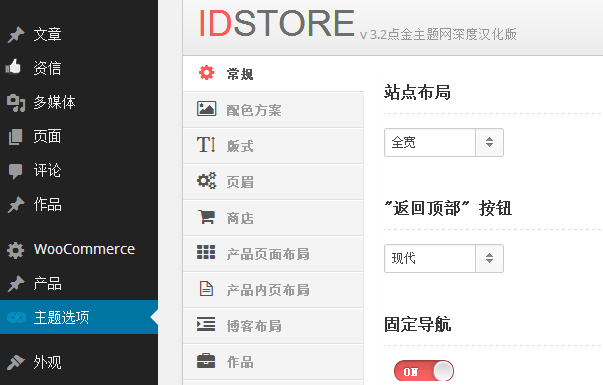Screen dimensions: 603x385
Task: Click the infinity icon beside 主题选项
Action: click(17, 317)
